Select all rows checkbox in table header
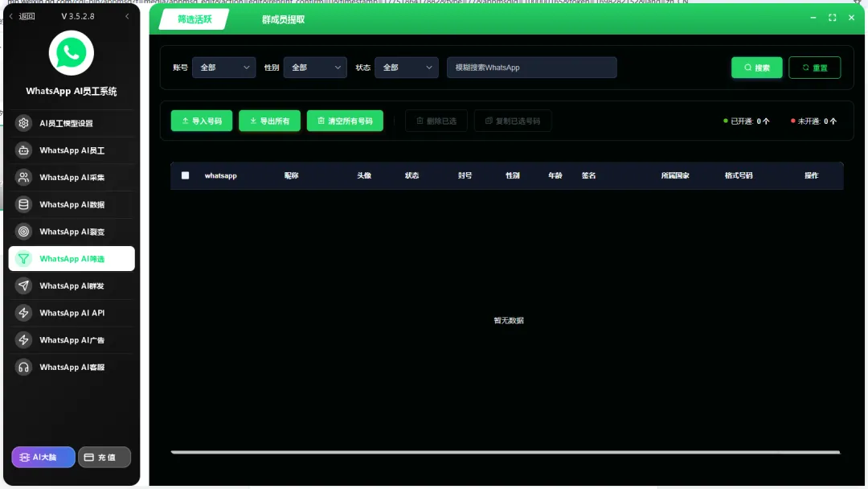Image resolution: width=868 pixels, height=489 pixels. [x=186, y=175]
